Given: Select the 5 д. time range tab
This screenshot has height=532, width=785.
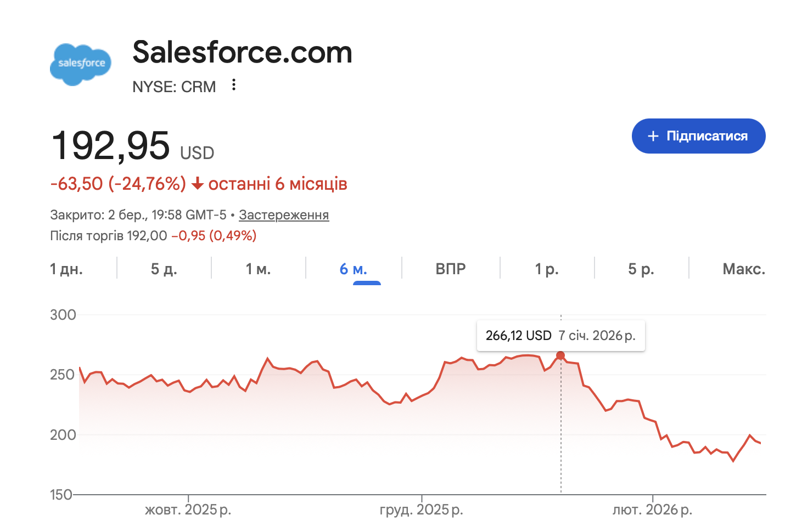Looking at the screenshot, I should pos(164,269).
